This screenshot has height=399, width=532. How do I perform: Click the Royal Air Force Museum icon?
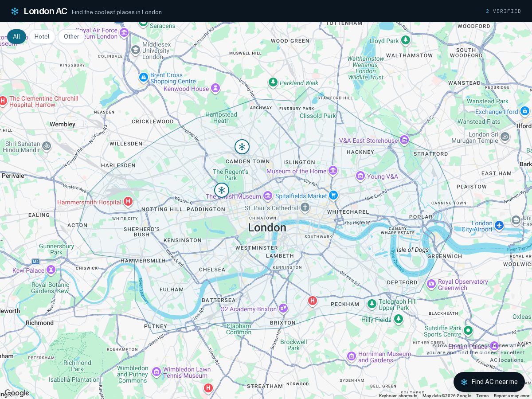[x=124, y=32]
